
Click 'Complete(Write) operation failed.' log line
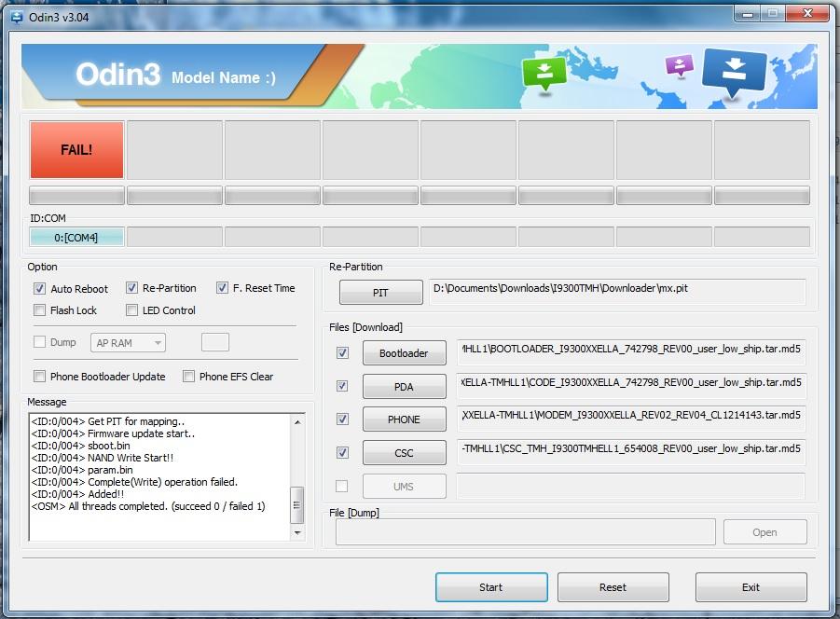pos(134,482)
